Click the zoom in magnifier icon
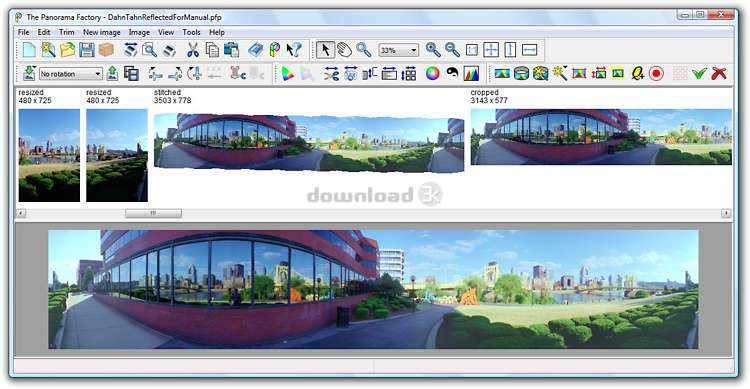 pyautogui.click(x=433, y=50)
